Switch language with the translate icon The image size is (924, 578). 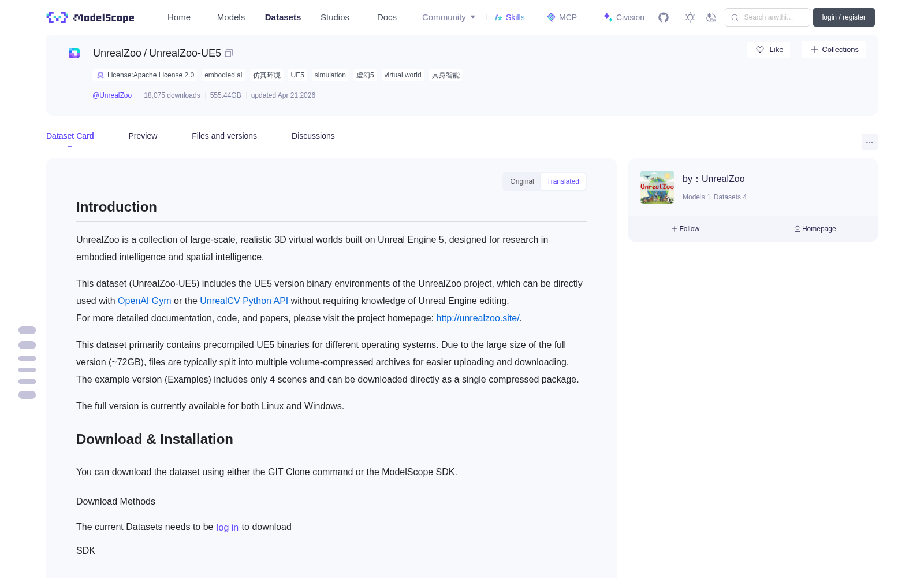click(x=711, y=17)
